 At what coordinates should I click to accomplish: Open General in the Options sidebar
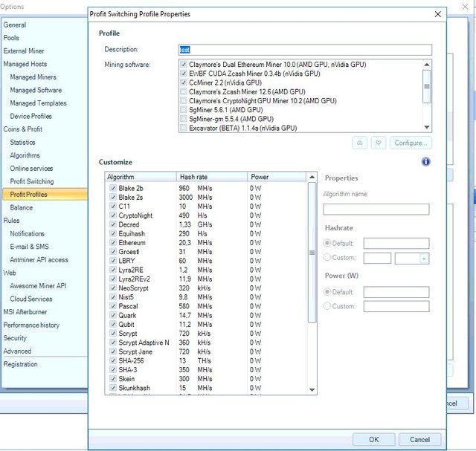click(15, 25)
